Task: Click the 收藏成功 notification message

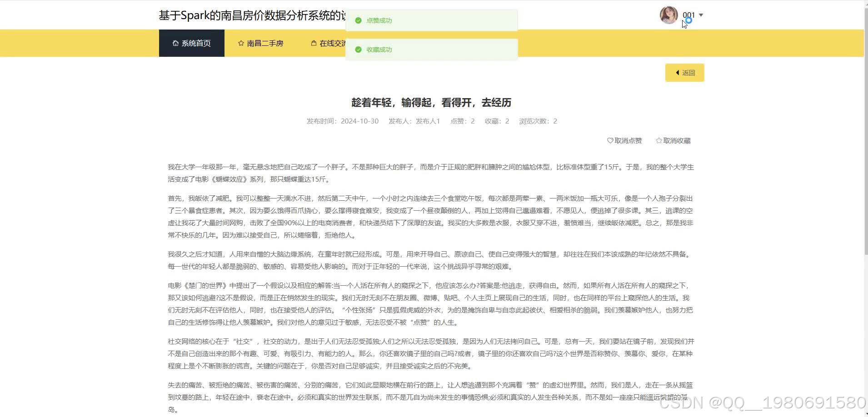Action: click(x=432, y=50)
